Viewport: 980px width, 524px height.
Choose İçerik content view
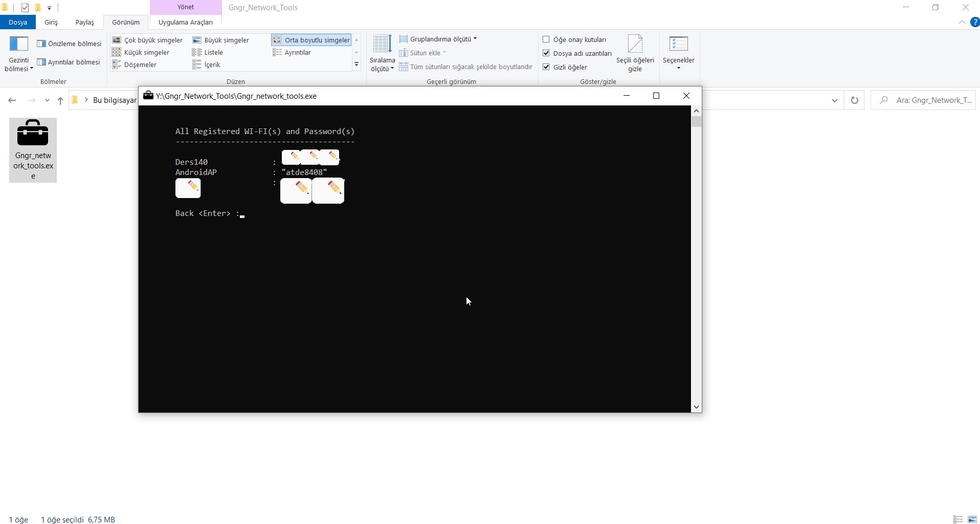(206, 64)
